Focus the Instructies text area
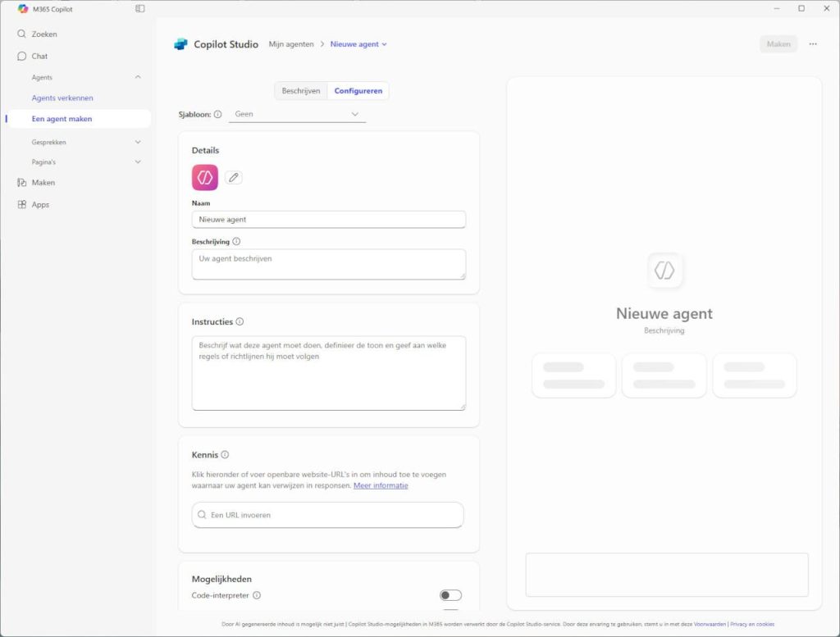 point(328,373)
